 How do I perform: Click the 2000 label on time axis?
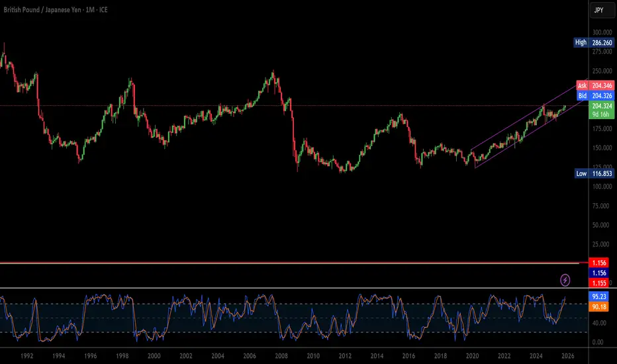(x=154, y=356)
